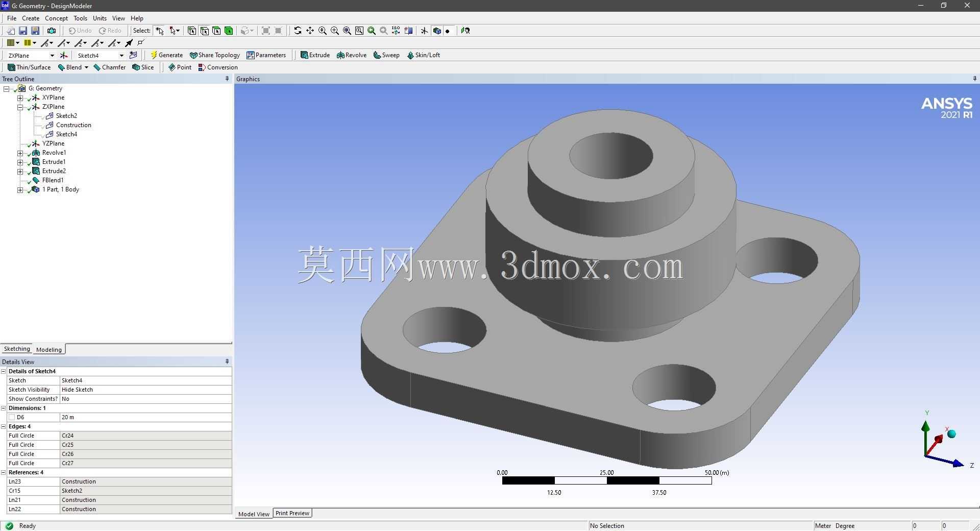Open Blend dropdown arrow

pyautogui.click(x=86, y=67)
